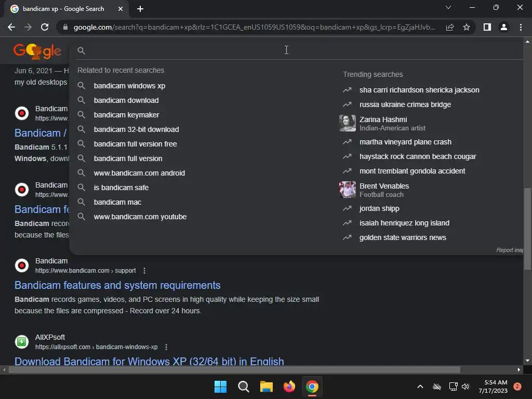Open trending search sha carri richardson shericka jackson
Screen dimensions: 532x399
click(x=419, y=90)
